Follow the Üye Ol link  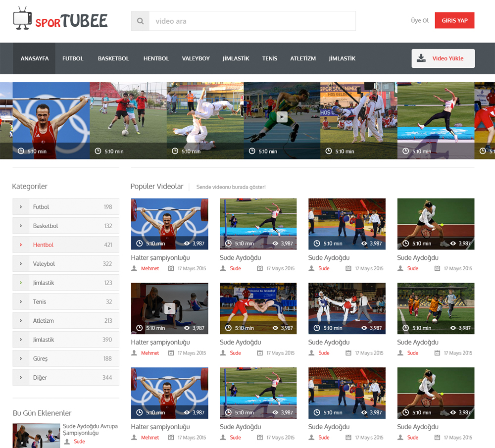tap(420, 21)
